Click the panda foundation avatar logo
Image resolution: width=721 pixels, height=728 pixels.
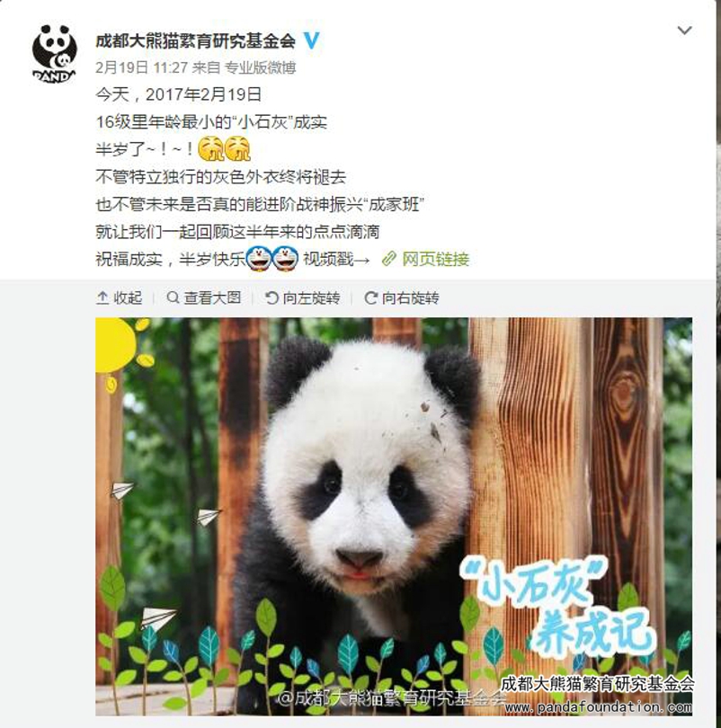click(55, 54)
